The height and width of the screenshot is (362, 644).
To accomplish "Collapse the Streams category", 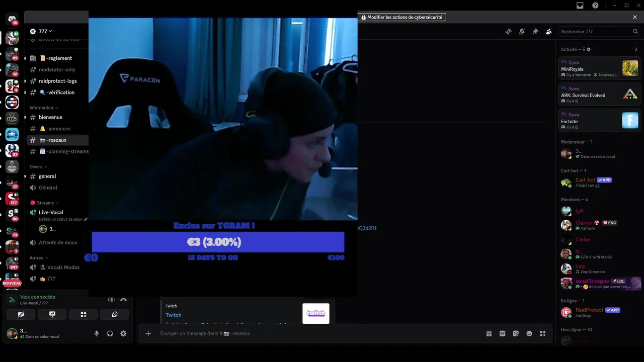I will point(44,203).
